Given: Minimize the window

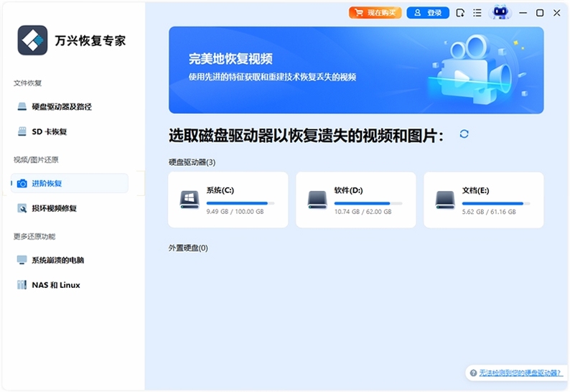Looking at the screenshot, I should pyautogui.click(x=523, y=13).
